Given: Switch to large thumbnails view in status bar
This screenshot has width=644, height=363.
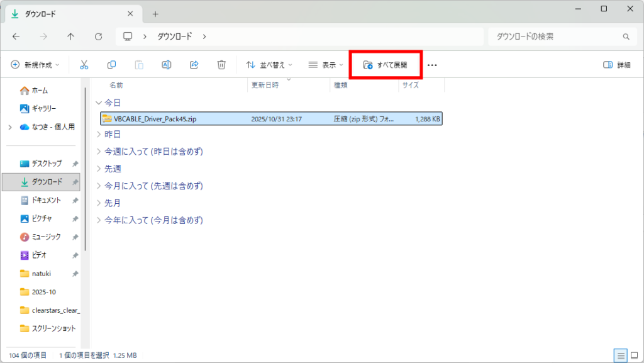Looking at the screenshot, I should pos(633,355).
